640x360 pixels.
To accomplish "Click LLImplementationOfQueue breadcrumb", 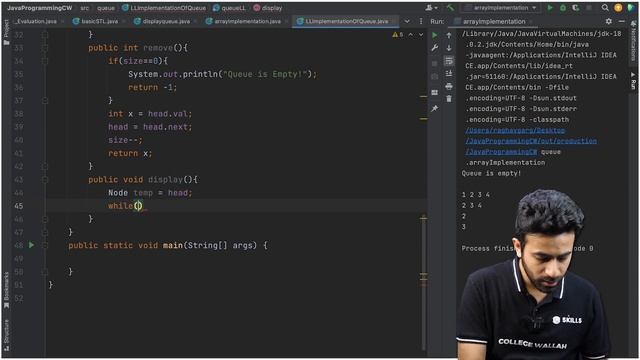I will tap(164, 8).
